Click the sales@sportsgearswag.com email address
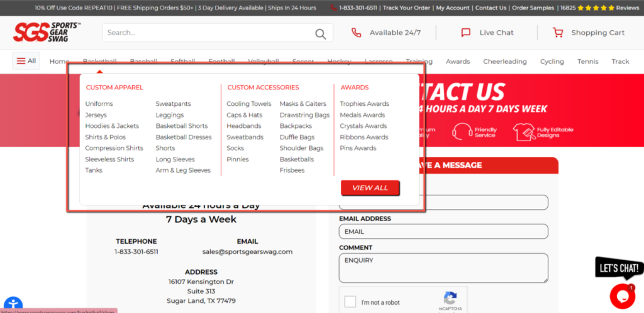This screenshot has width=644, height=313. click(247, 252)
